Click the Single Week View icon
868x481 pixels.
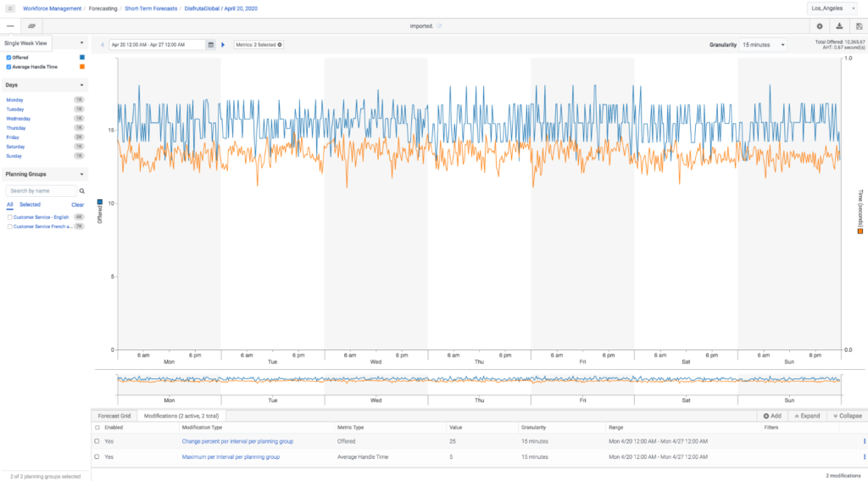(x=10, y=26)
